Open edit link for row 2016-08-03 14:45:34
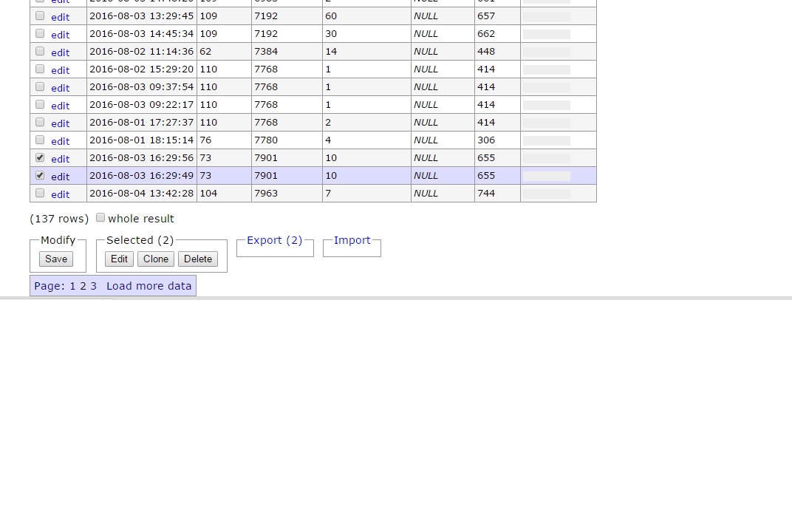The width and height of the screenshot is (792, 532). coord(60,35)
